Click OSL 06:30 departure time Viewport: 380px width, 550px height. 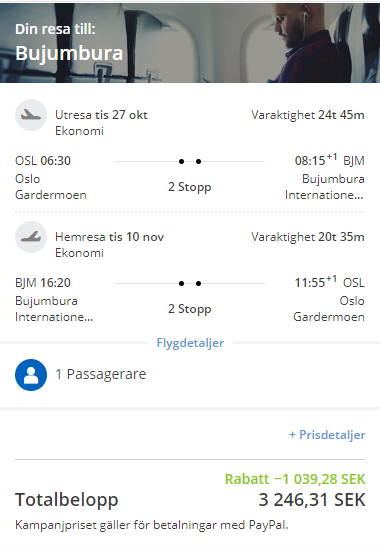pyautogui.click(x=43, y=161)
